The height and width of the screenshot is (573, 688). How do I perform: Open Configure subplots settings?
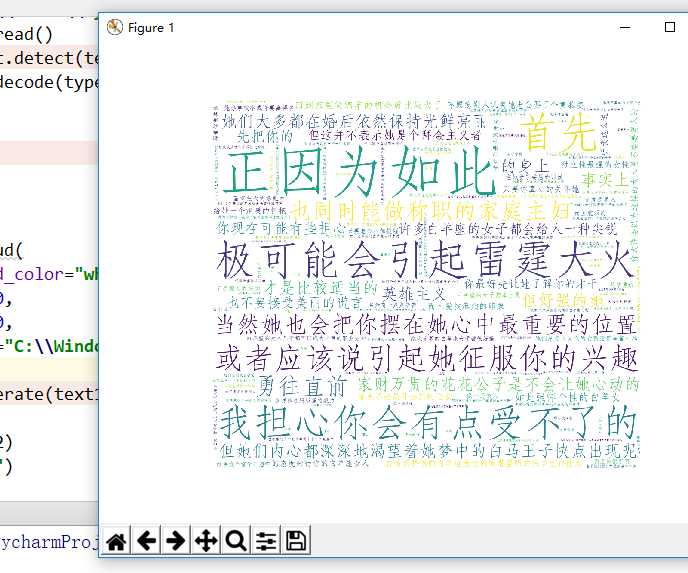click(x=266, y=541)
